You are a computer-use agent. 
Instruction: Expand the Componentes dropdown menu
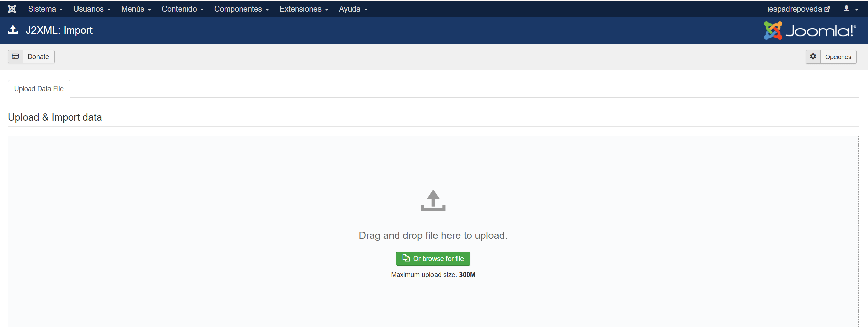[241, 9]
